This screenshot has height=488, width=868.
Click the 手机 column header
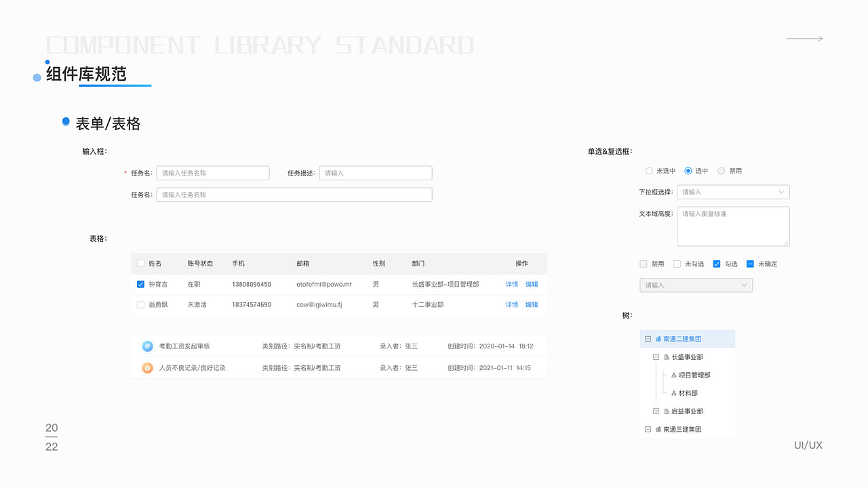(238, 264)
